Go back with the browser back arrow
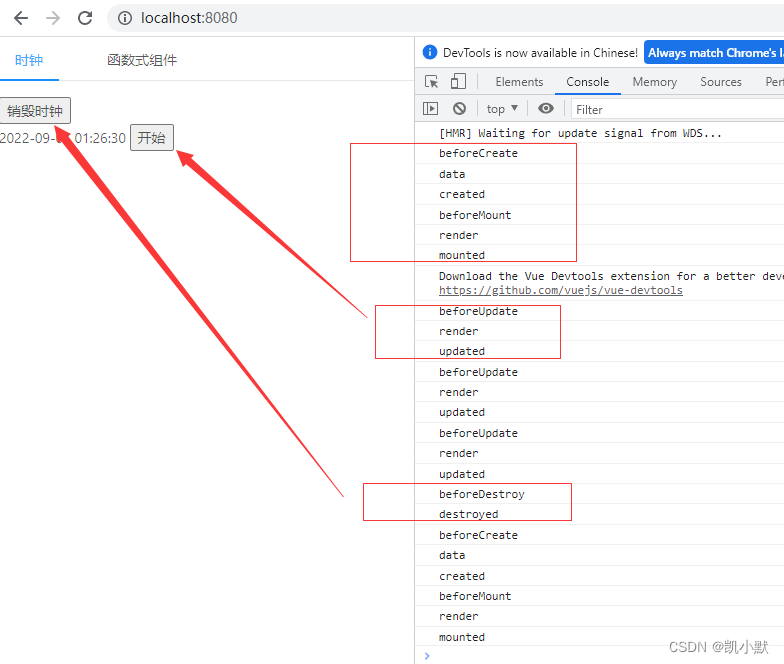Image resolution: width=784 pixels, height=664 pixels. pos(21,18)
